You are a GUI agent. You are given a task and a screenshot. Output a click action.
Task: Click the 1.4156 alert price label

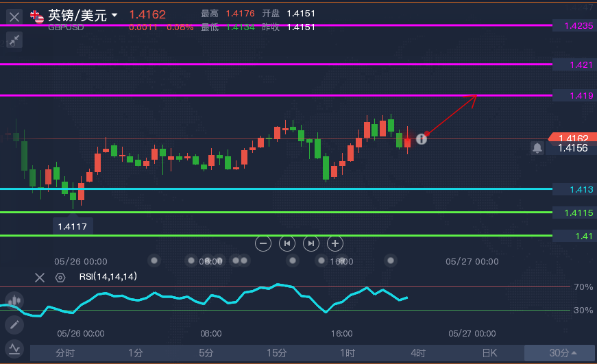point(572,148)
